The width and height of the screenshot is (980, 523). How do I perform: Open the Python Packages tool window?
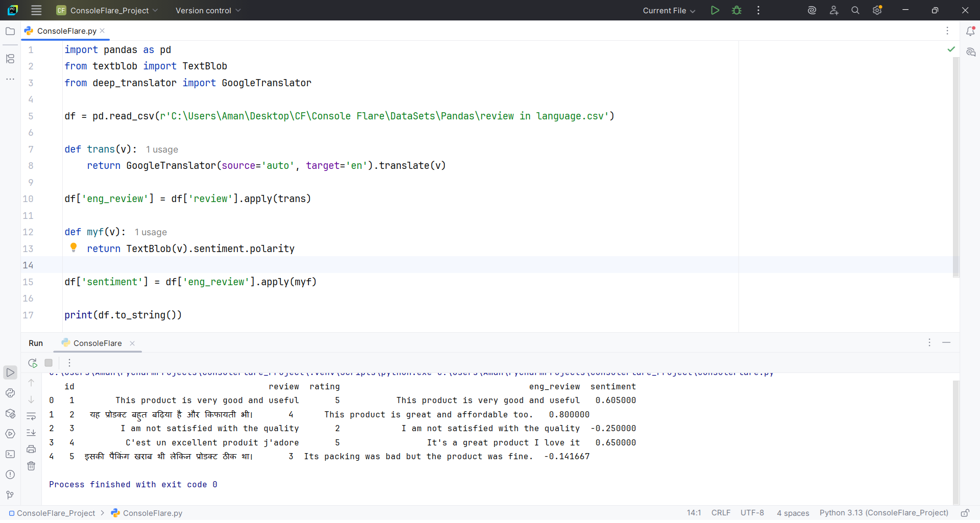[10, 413]
